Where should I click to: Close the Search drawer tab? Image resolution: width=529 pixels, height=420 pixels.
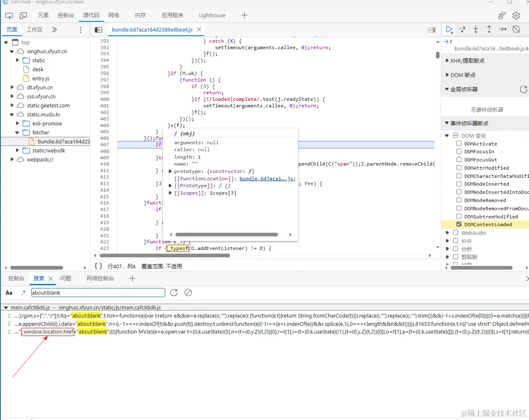pyautogui.click(x=50, y=278)
